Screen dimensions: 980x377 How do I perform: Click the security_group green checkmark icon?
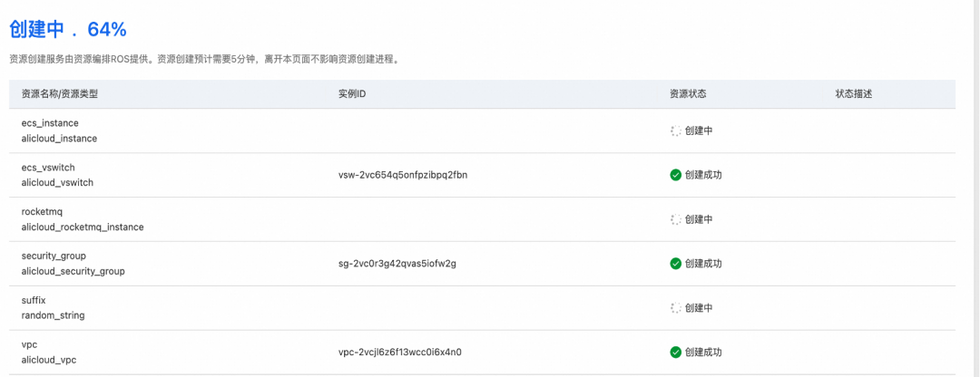coord(675,264)
